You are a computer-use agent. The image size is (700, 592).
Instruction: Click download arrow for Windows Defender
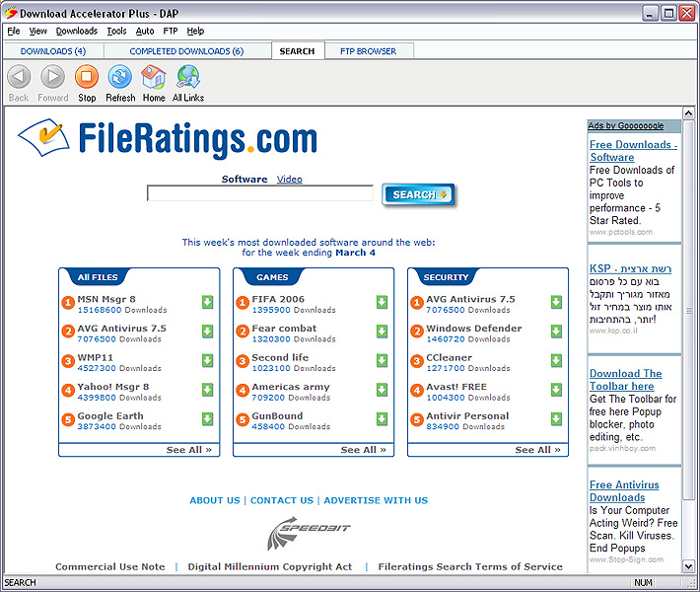click(556, 332)
